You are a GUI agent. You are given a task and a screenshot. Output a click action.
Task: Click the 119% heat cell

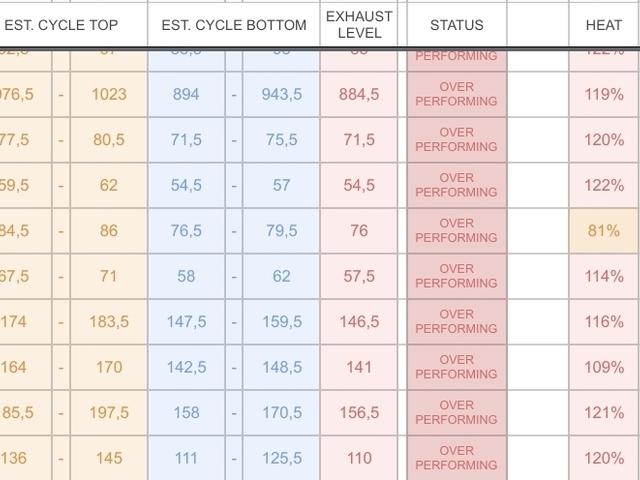(603, 95)
